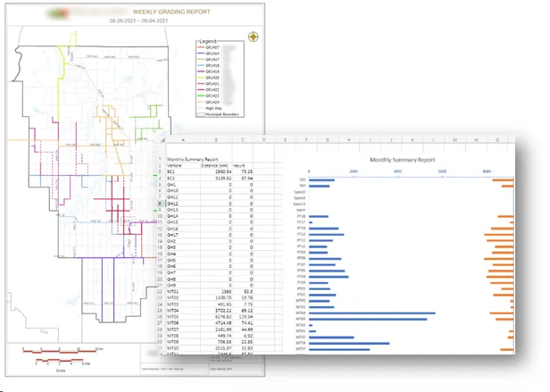Select the row 22 header
Image resolution: width=550 pixels, height=392 pixels.
(161, 292)
